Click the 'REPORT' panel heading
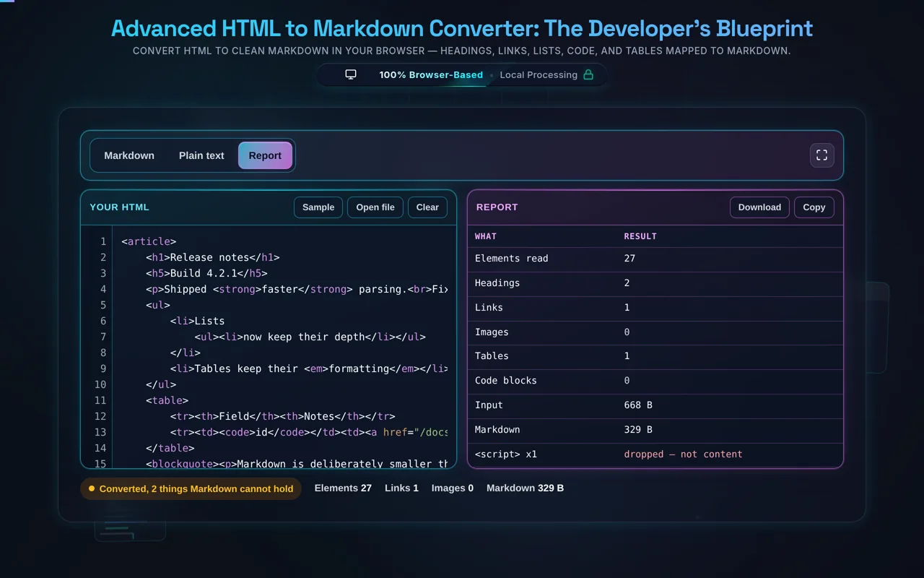 [x=497, y=207]
